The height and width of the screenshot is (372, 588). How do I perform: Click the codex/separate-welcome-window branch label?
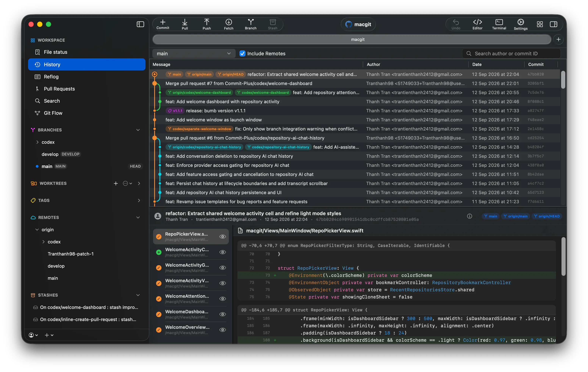coord(199,129)
